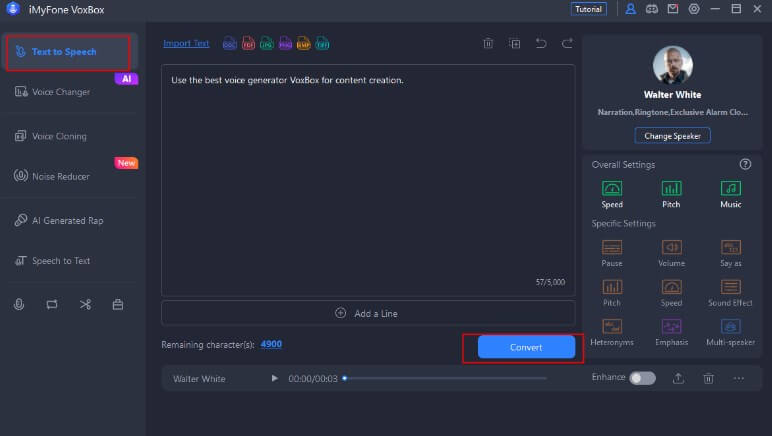Open the Multi-speaker setting
772x436 pixels.
pos(731,332)
